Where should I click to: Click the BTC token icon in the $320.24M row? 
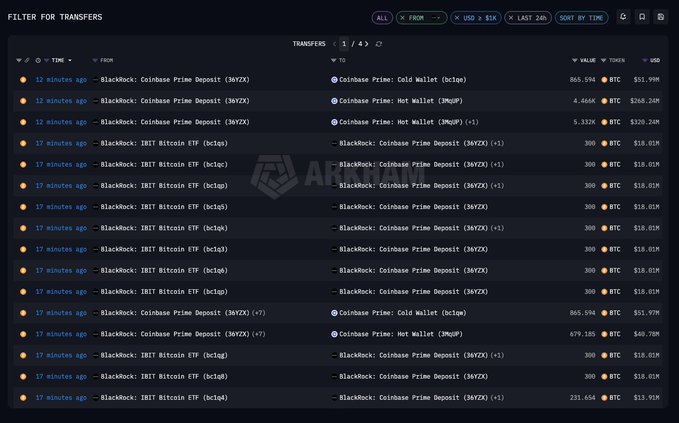pos(605,122)
